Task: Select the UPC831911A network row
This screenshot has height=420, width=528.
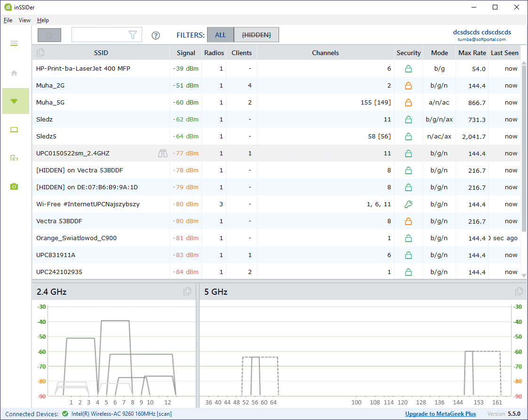Action: click(x=276, y=255)
